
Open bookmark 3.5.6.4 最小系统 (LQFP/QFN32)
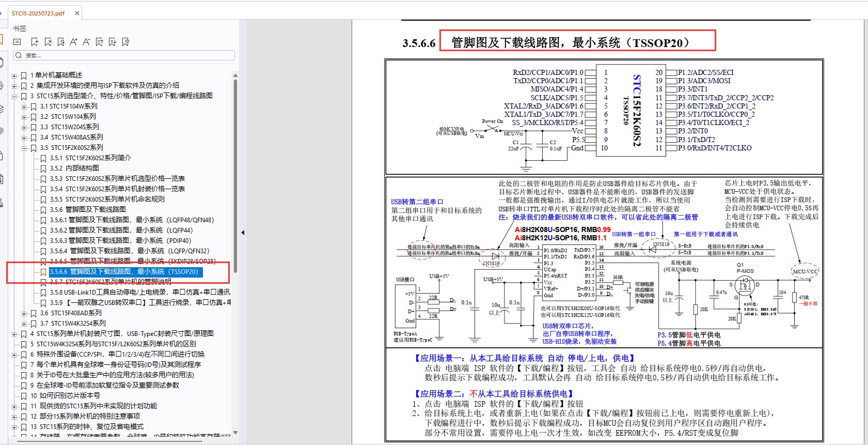point(130,251)
